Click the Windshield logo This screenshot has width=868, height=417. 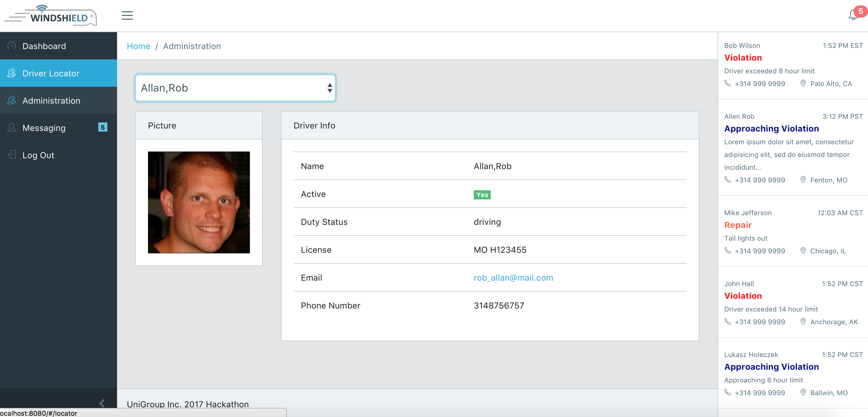coord(51,15)
